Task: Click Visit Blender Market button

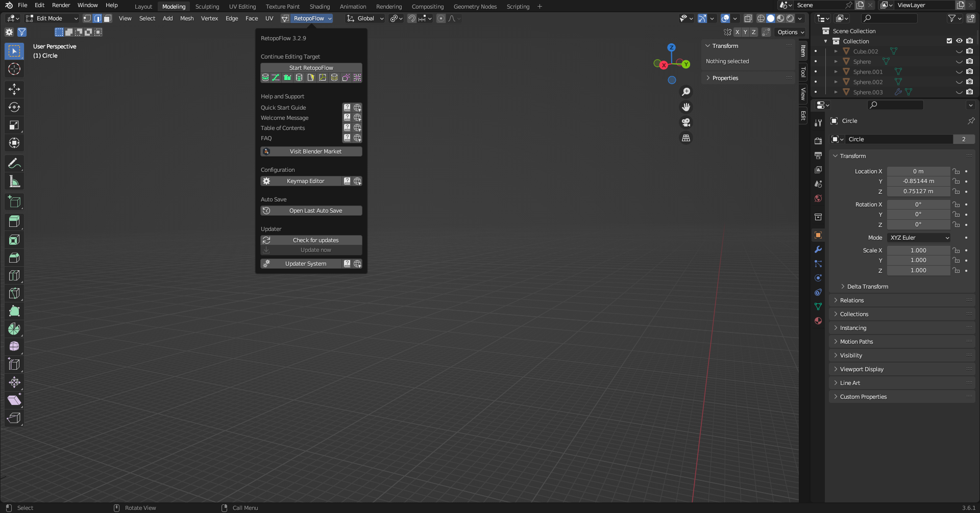Action: pyautogui.click(x=311, y=151)
